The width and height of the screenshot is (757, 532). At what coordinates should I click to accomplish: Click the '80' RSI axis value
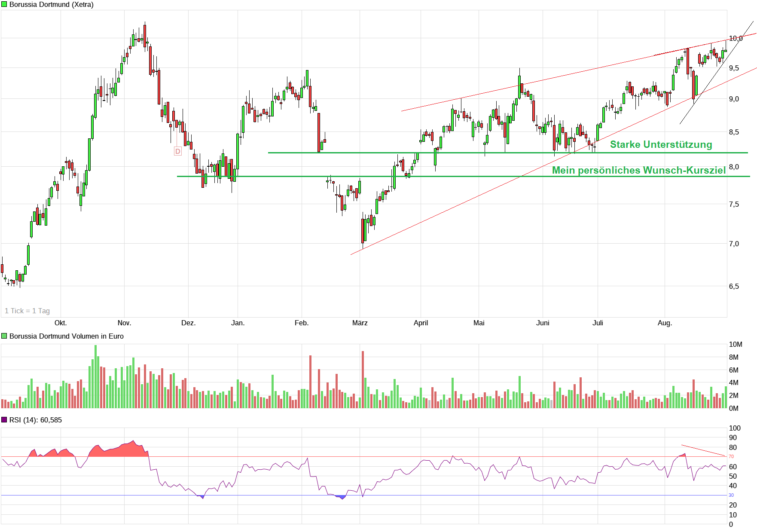tap(733, 447)
